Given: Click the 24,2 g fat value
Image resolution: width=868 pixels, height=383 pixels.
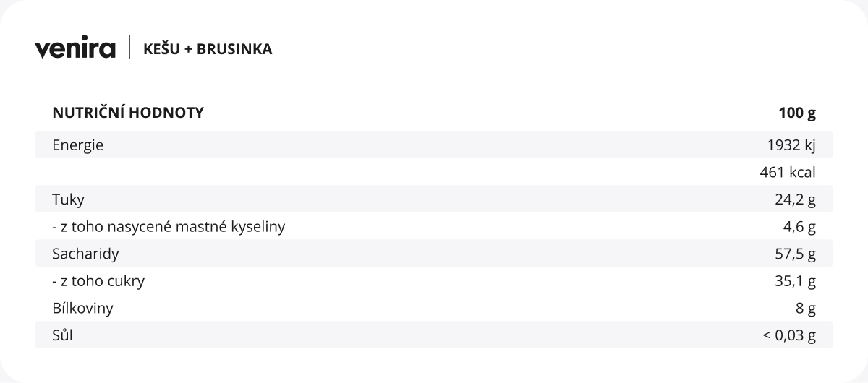Looking at the screenshot, I should (796, 199).
